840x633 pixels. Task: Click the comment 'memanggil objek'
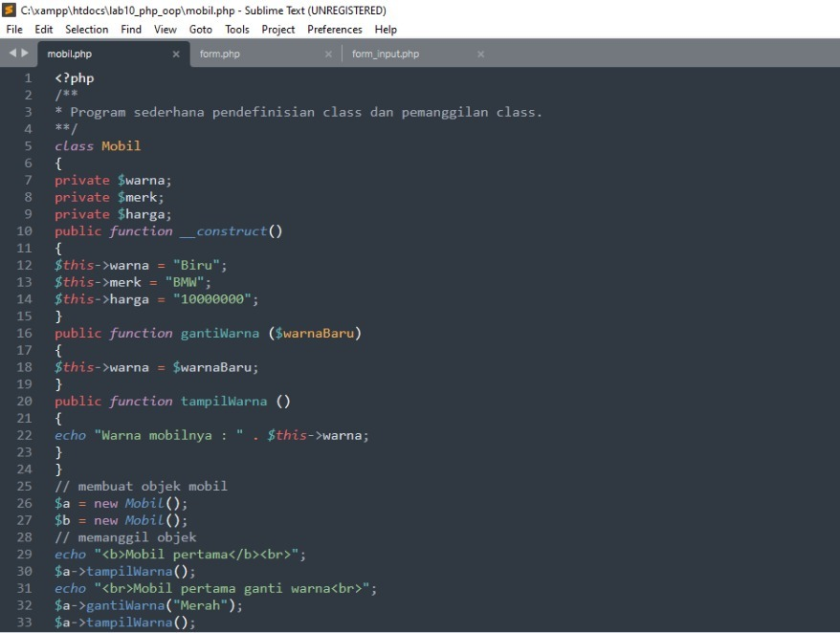point(137,537)
